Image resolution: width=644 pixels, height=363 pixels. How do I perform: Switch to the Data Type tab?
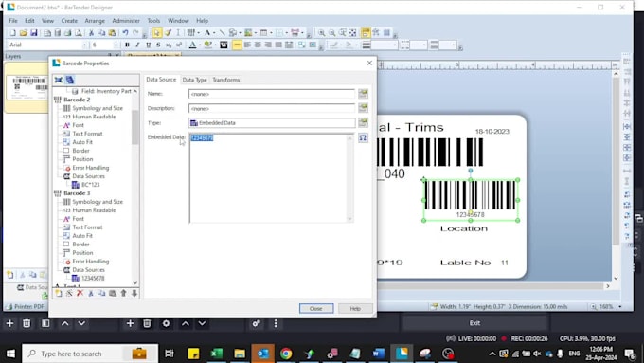(195, 80)
